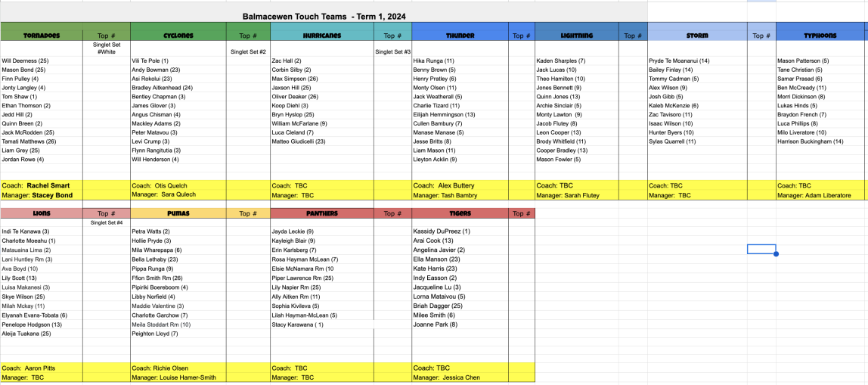Viewport: 868px width, 385px height.
Task: Select the Tornadoes team header cell
Action: coord(42,36)
